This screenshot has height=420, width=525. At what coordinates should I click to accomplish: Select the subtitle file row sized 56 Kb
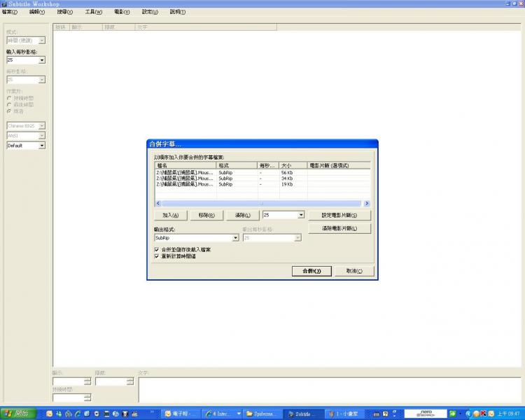[262, 172]
